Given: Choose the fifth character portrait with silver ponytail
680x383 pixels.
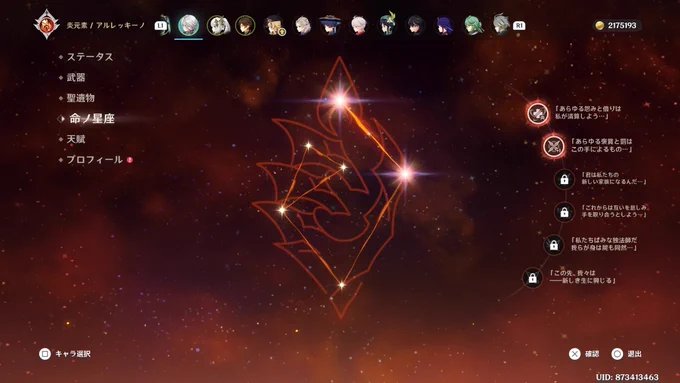Looking at the screenshot, I should [x=303, y=26].
